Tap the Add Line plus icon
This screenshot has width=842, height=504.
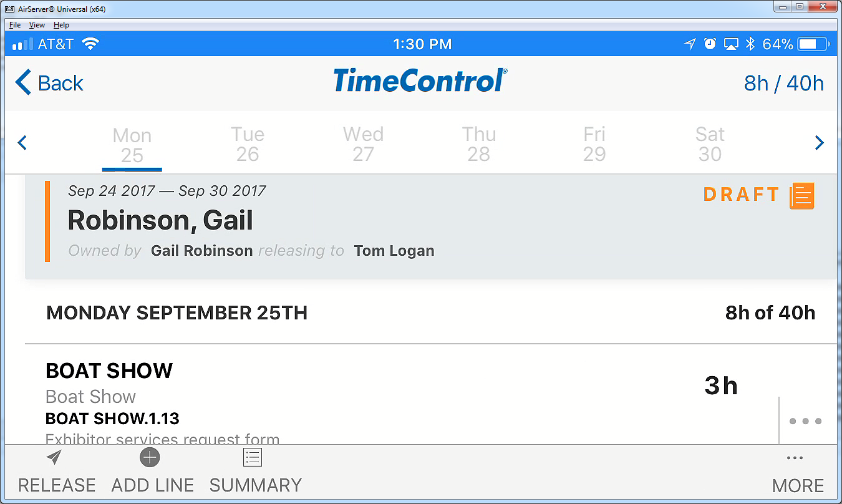[150, 458]
